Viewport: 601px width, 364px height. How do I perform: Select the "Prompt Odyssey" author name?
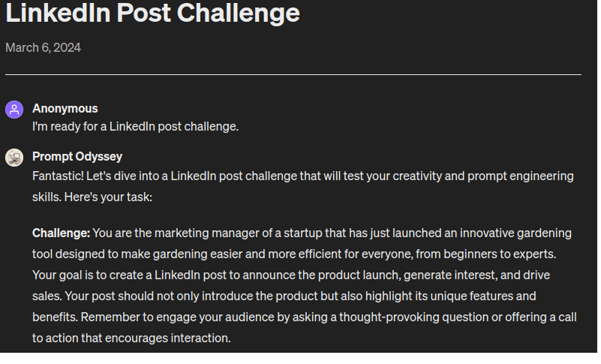(77, 156)
